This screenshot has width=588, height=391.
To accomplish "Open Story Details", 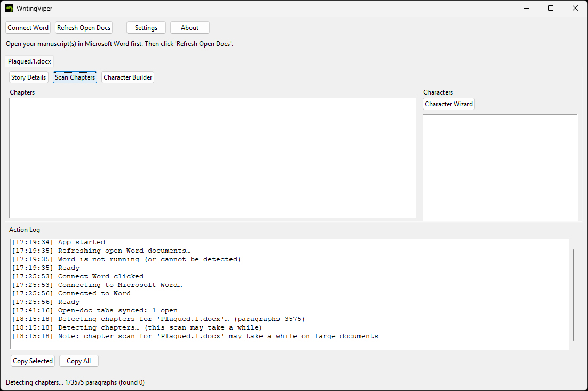I will tap(28, 77).
